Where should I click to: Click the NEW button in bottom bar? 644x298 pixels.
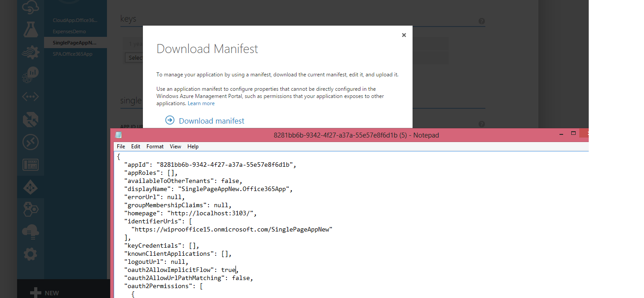click(x=44, y=293)
